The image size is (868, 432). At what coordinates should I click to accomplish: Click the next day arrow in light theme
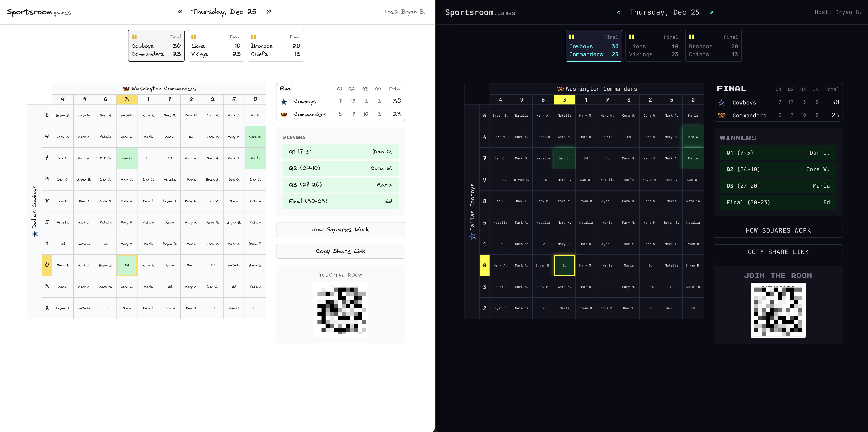coord(269,12)
